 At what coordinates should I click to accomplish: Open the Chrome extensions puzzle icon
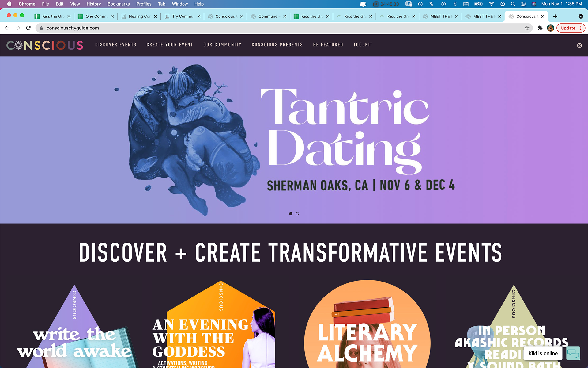point(540,28)
